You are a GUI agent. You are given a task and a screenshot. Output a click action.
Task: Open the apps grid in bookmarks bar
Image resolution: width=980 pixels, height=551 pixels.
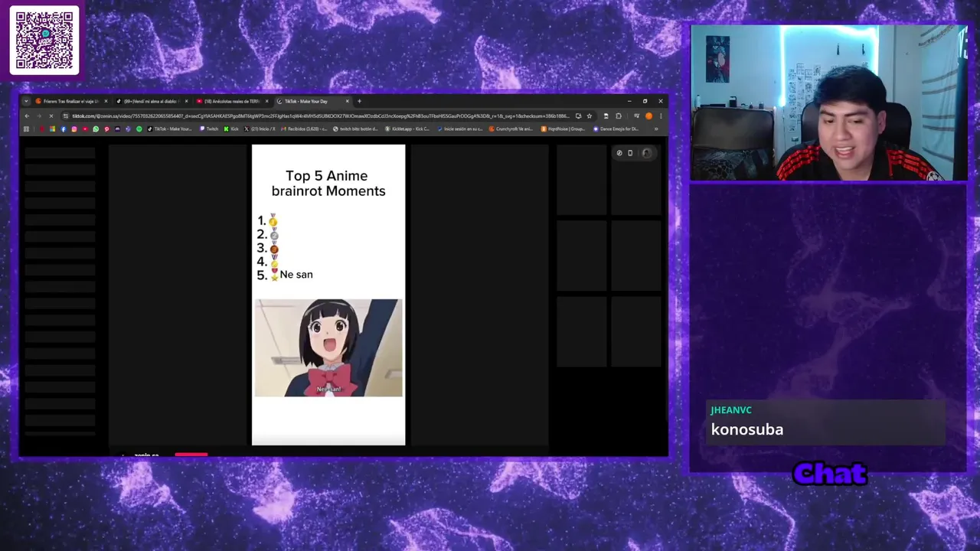(x=26, y=129)
